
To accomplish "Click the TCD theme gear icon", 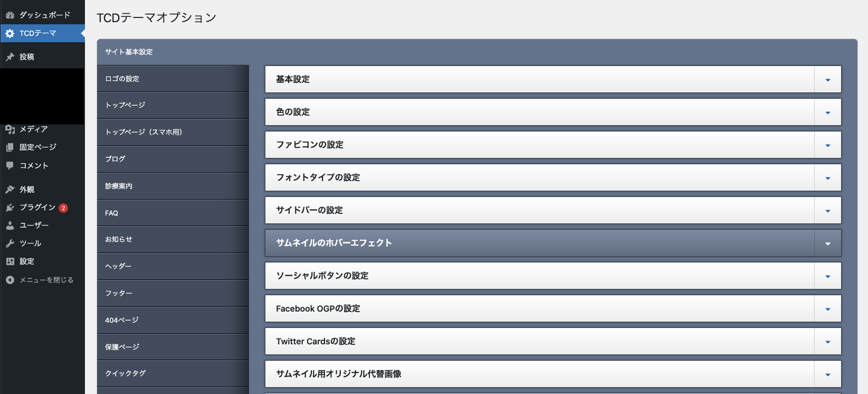I will pos(10,33).
